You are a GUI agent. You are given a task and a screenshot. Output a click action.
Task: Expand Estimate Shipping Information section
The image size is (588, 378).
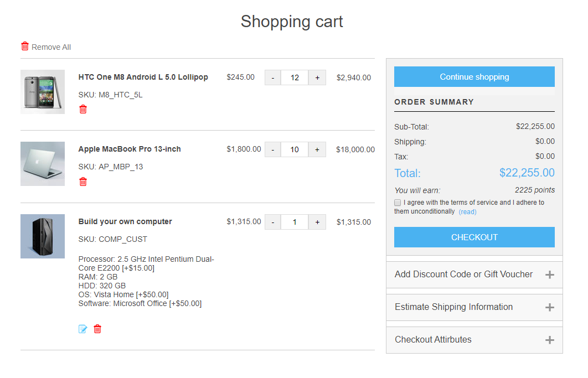click(474, 307)
